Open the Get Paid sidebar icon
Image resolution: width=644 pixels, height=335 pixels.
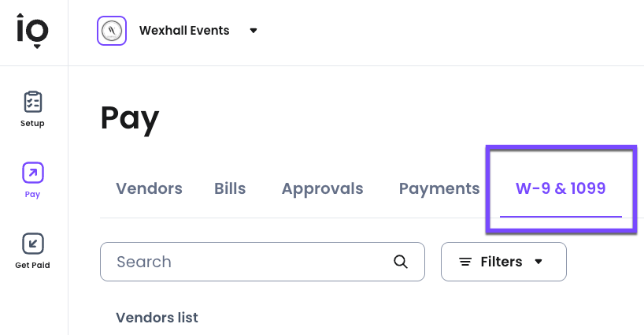pos(33,244)
